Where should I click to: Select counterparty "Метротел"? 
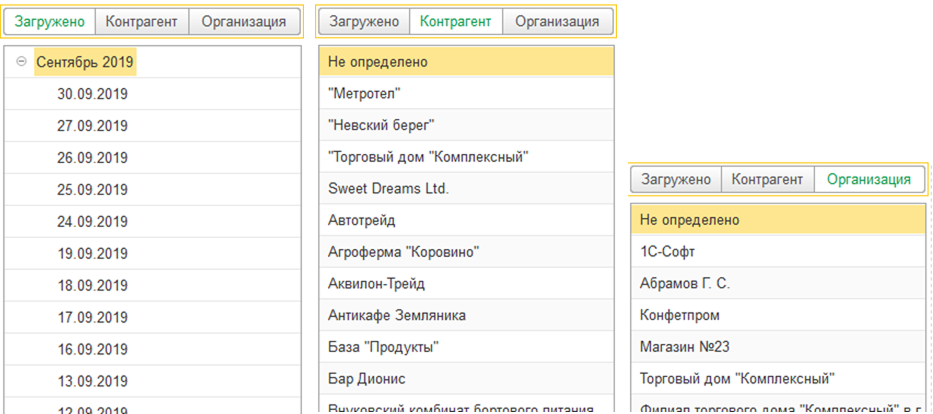point(466,93)
